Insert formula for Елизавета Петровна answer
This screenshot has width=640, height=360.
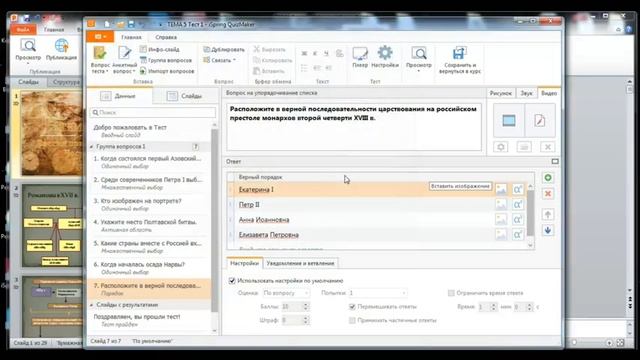coord(518,235)
